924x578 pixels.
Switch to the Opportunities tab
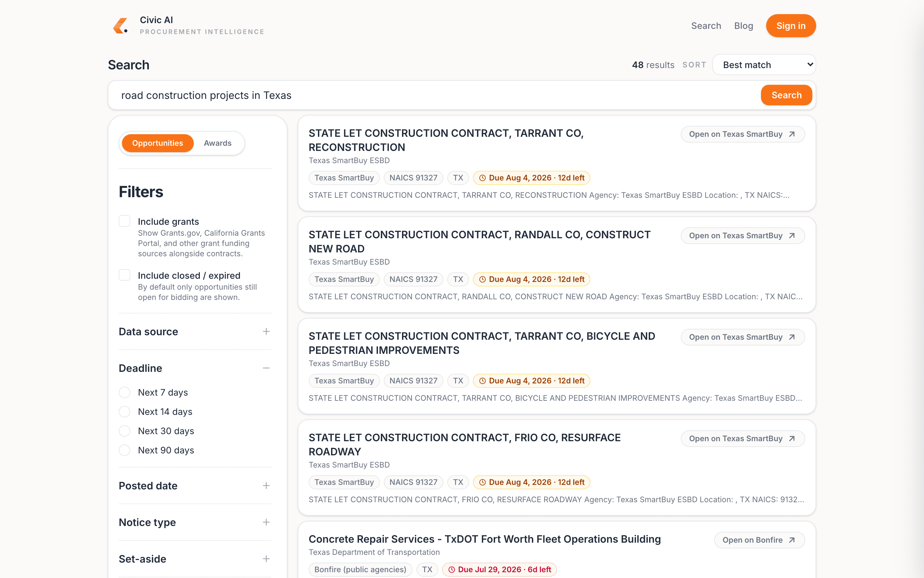(158, 143)
